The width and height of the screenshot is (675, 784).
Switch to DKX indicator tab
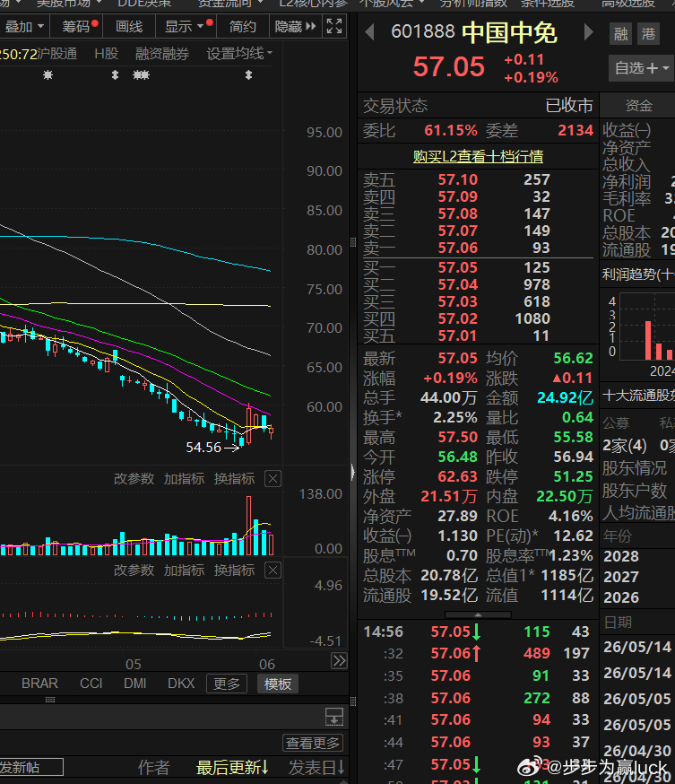click(x=181, y=684)
